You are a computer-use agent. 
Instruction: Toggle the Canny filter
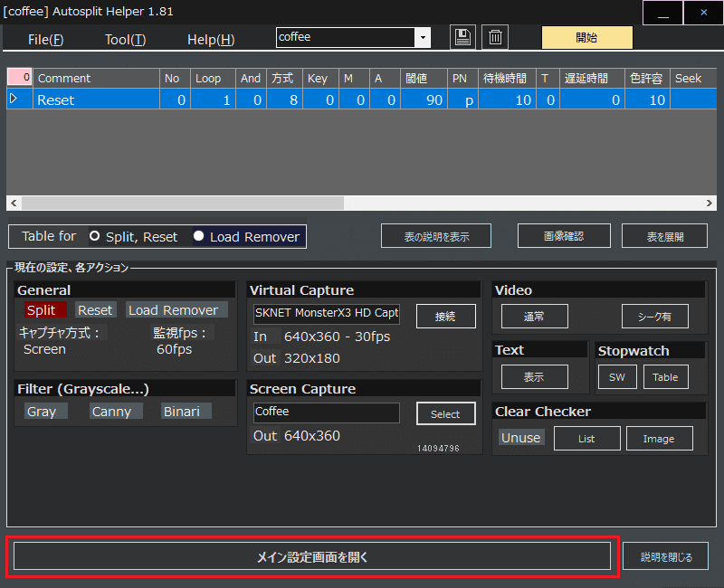[x=116, y=411]
